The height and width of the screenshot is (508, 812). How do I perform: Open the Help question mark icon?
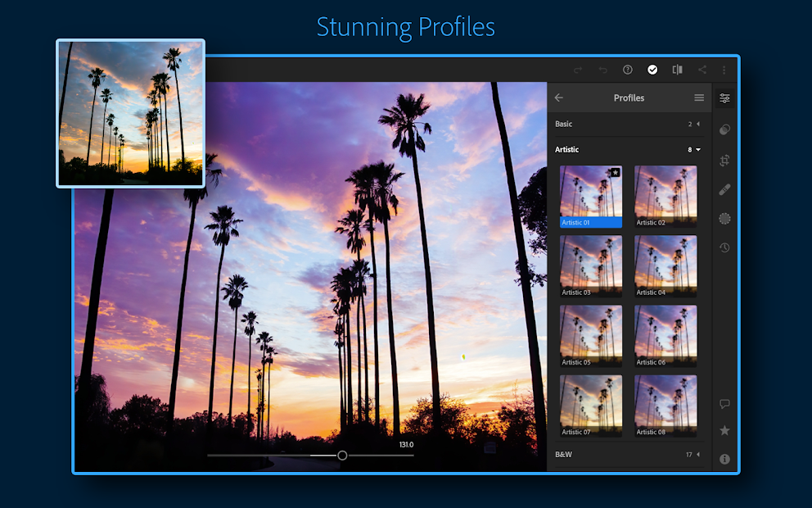click(628, 70)
